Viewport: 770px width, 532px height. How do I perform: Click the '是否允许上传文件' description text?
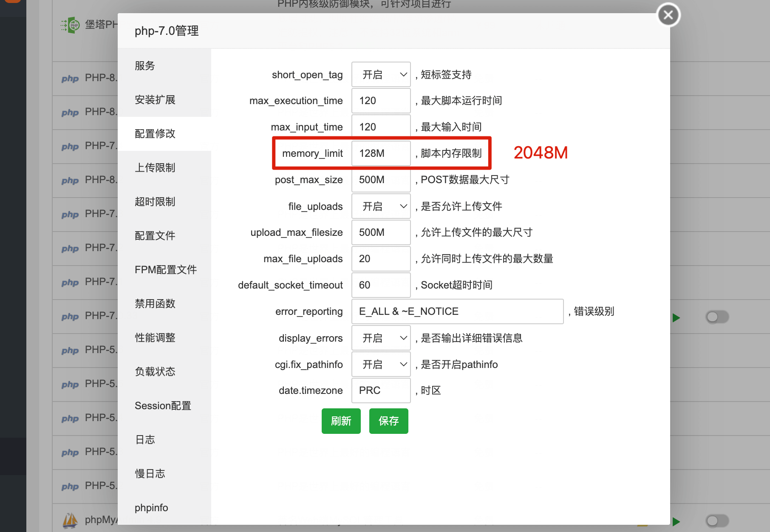point(461,207)
